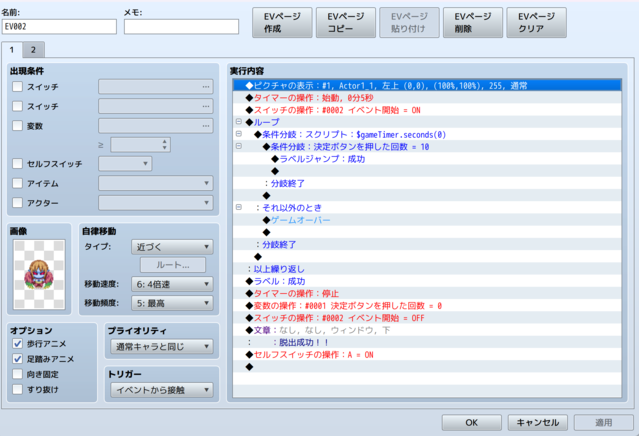Collapse the 条件分岐 スクリプト block

239,134
